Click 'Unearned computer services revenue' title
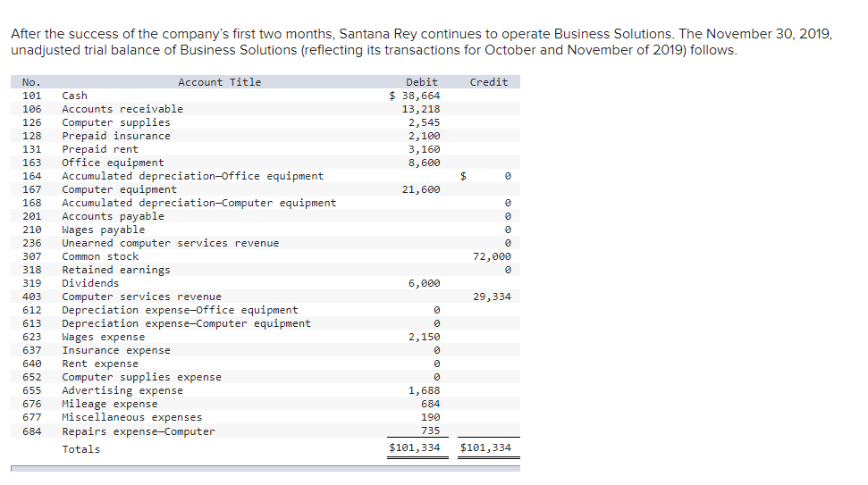Screen dimensions: 868x485 click(x=170, y=243)
